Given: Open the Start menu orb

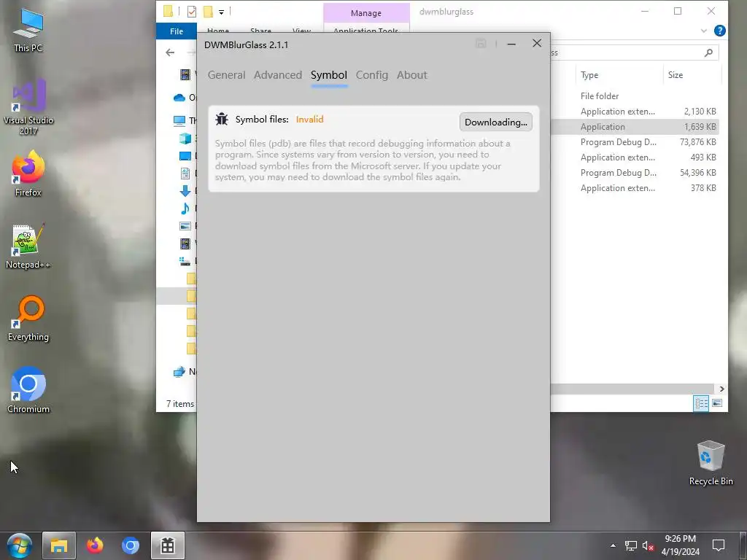Looking at the screenshot, I should pyautogui.click(x=20, y=545).
